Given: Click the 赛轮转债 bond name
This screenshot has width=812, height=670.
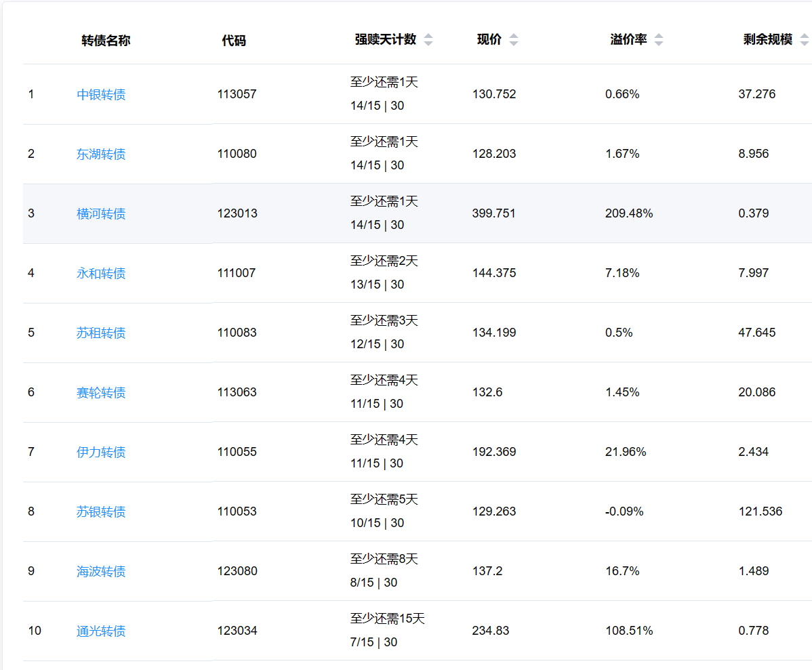Looking at the screenshot, I should pyautogui.click(x=101, y=392).
